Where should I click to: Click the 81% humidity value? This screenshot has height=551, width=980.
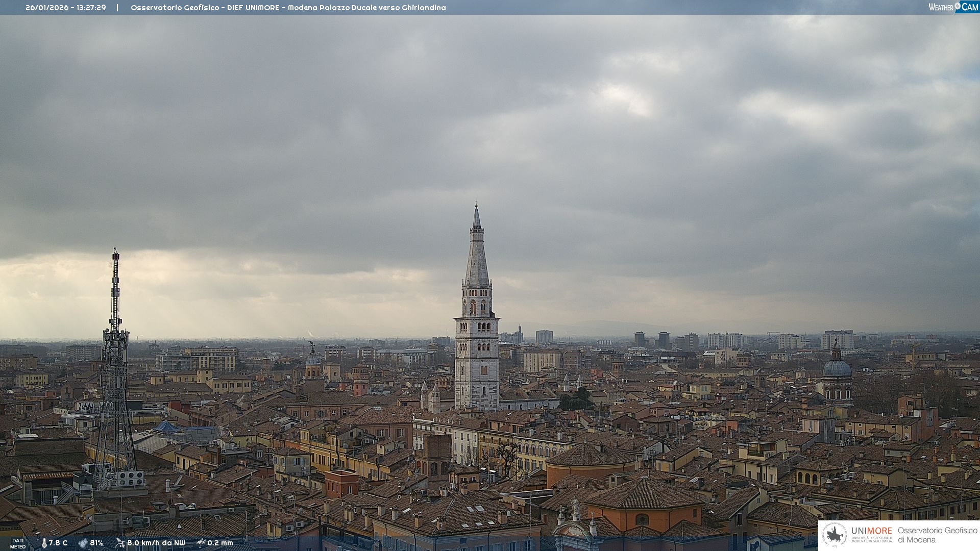click(x=96, y=543)
